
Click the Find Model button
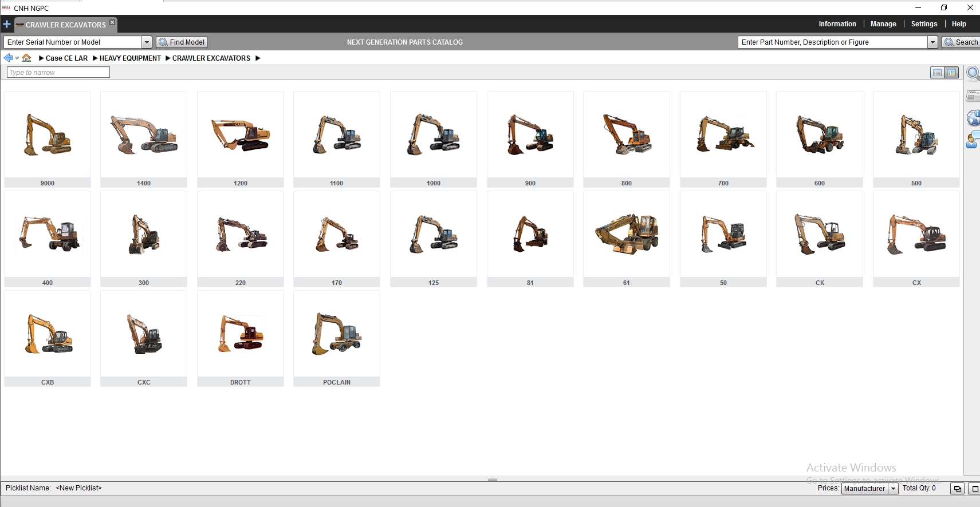click(x=182, y=42)
